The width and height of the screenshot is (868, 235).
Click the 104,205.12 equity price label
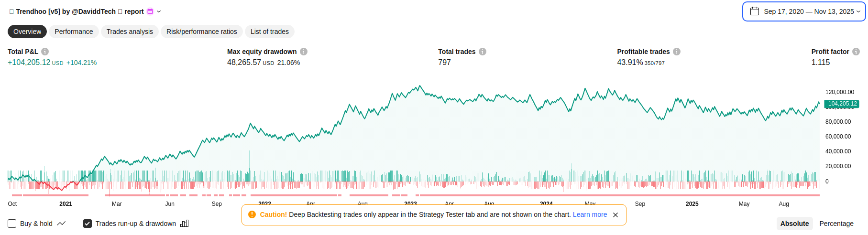tap(842, 104)
